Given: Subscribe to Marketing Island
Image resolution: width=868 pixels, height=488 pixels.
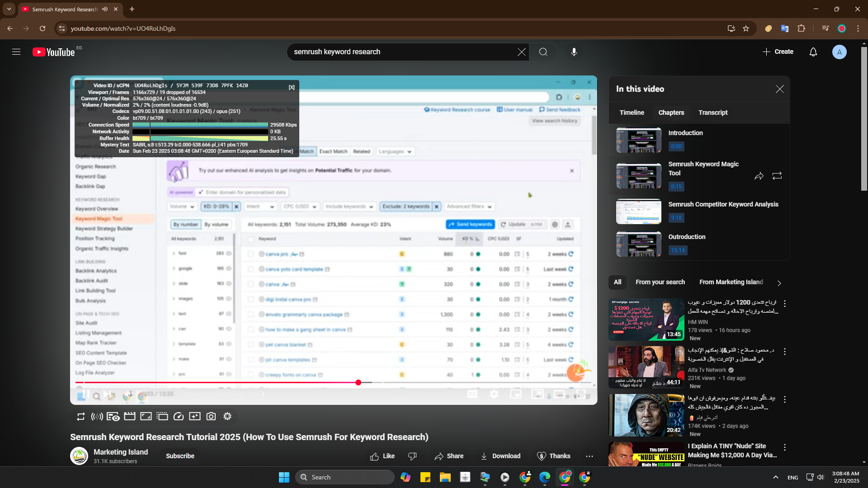Looking at the screenshot, I should click(180, 456).
